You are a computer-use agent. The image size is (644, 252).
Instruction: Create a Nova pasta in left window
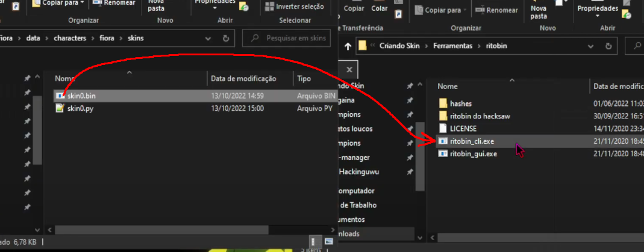click(x=157, y=5)
